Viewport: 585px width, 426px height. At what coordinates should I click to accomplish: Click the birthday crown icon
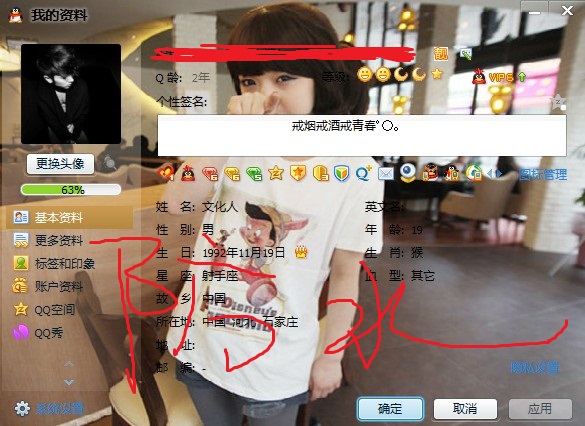point(301,252)
